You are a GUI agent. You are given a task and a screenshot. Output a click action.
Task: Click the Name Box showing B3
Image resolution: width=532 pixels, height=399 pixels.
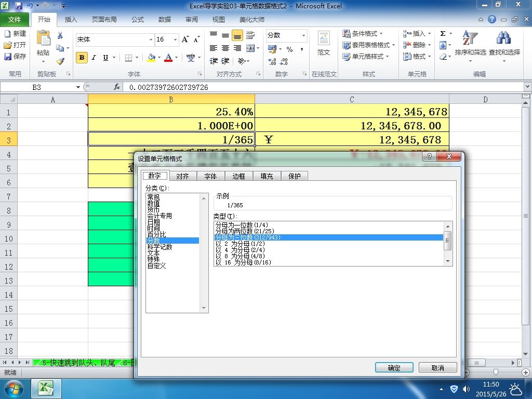[x=37, y=87]
